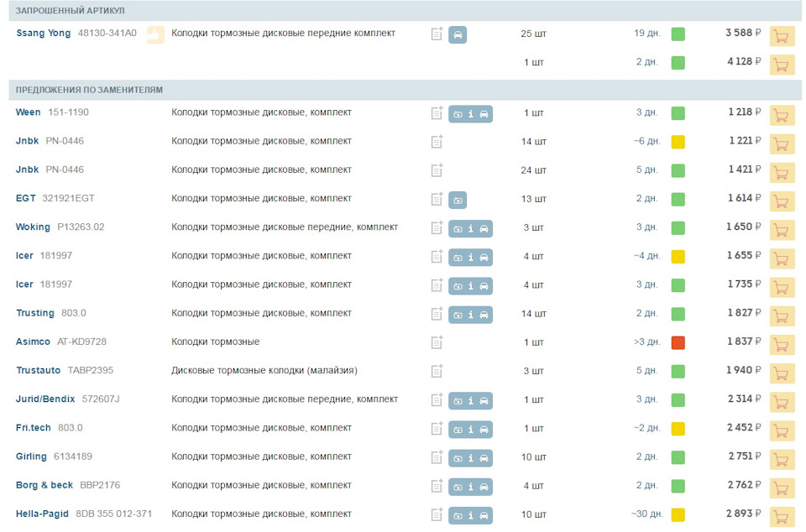Add Icer 181997 priced 1 735 ₽ to cart
Image resolution: width=806 pixels, height=532 pixels.
(x=782, y=288)
